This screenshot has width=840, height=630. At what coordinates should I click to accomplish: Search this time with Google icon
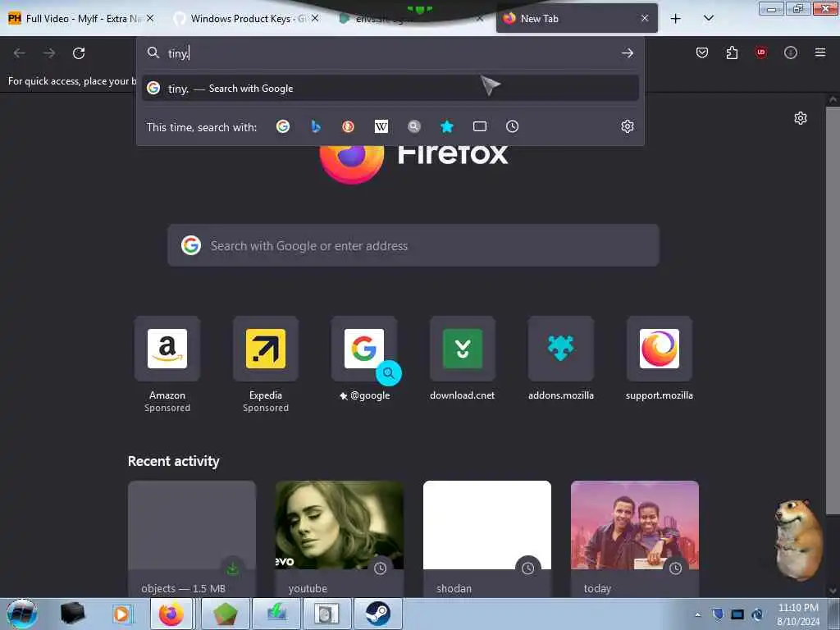[283, 126]
